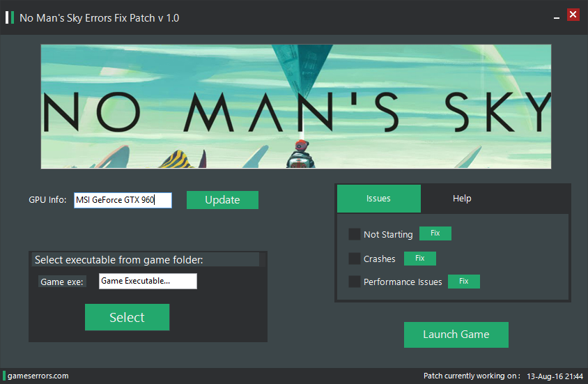
Task: Click the 'Not Starting' label text
Action: (388, 235)
